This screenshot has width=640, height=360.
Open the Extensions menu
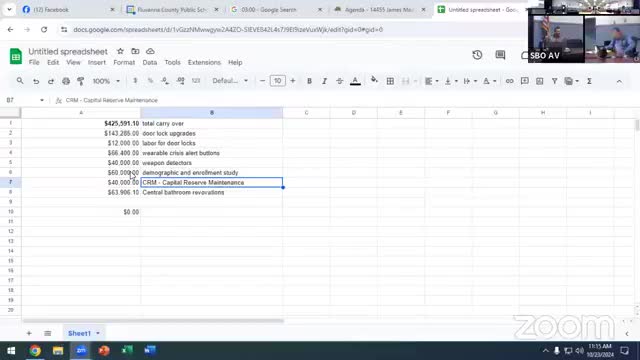(204, 62)
